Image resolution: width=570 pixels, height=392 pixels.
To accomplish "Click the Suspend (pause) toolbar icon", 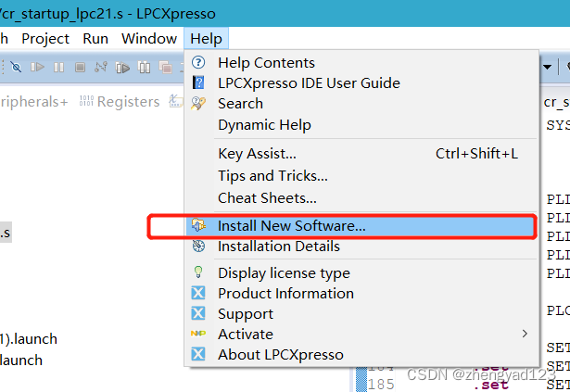I will tap(58, 67).
